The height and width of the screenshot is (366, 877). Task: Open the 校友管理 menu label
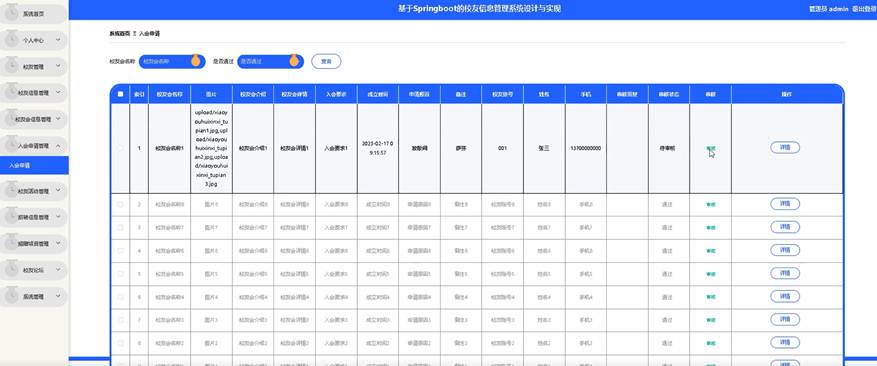point(33,67)
